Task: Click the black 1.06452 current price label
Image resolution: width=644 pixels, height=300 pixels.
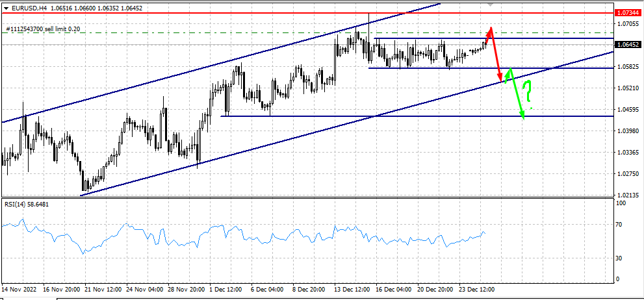Action: 626,44
